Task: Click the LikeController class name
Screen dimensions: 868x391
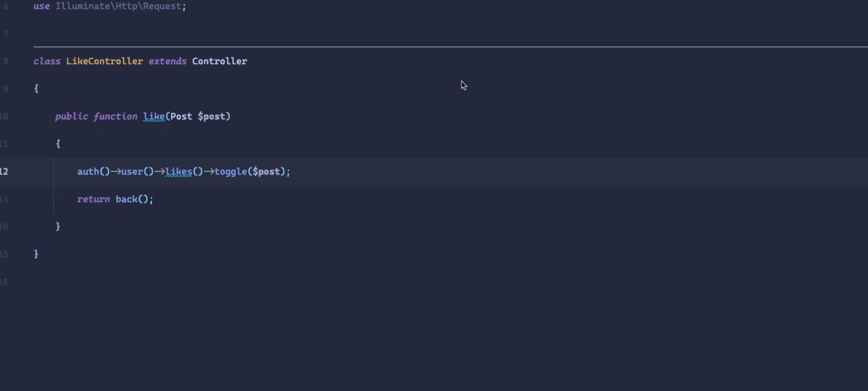Action: (x=104, y=61)
